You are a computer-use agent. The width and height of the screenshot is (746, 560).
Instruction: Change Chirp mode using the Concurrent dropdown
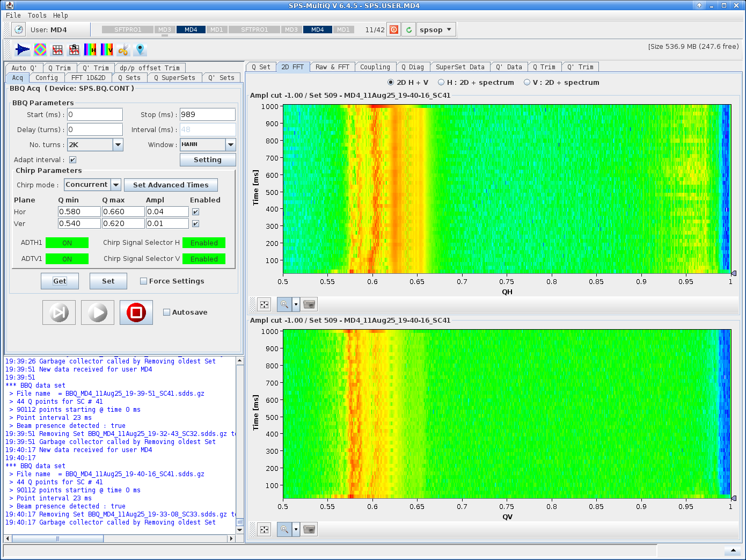tap(116, 185)
